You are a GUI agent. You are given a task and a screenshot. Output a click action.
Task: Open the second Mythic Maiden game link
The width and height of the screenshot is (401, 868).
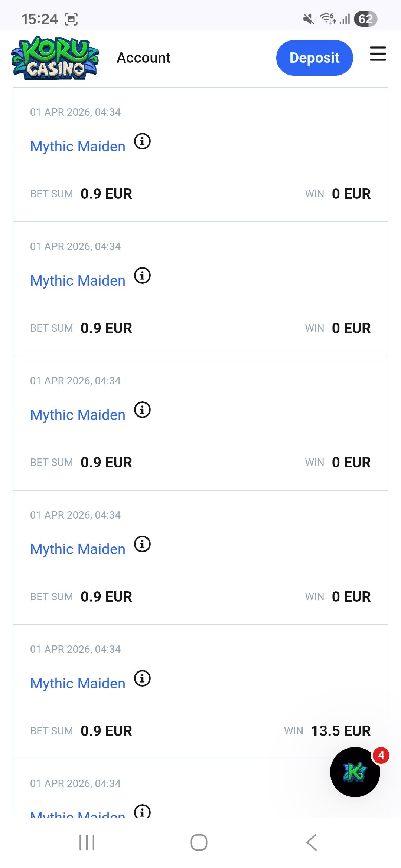pos(78,281)
